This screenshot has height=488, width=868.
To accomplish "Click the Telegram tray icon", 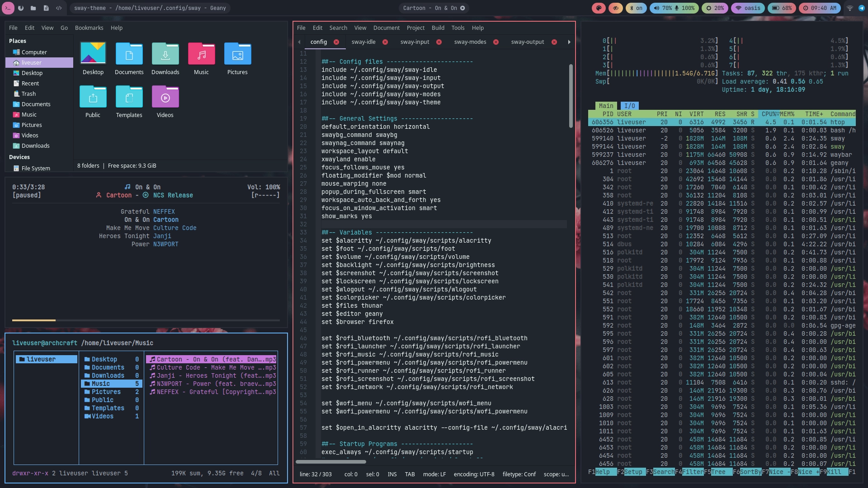I will tap(861, 8).
